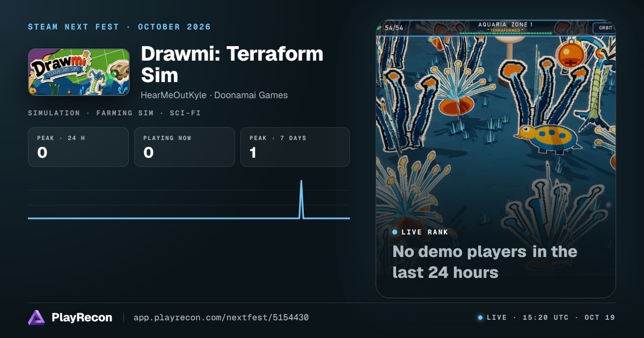Click the Live Rank label

[425, 232]
